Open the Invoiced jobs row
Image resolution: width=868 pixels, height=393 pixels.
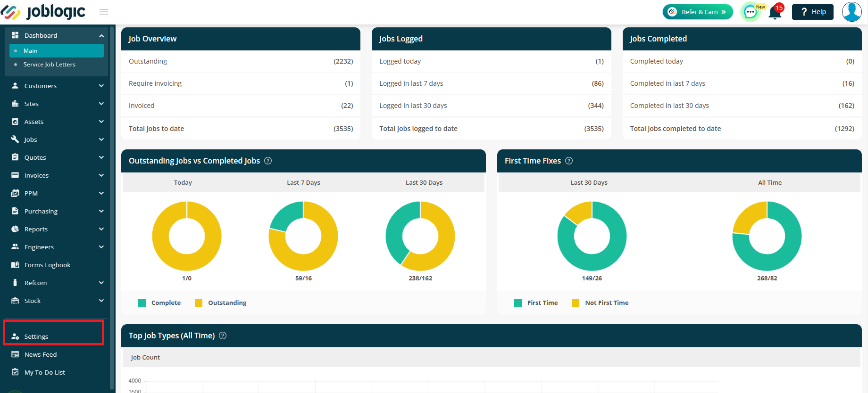coord(241,106)
